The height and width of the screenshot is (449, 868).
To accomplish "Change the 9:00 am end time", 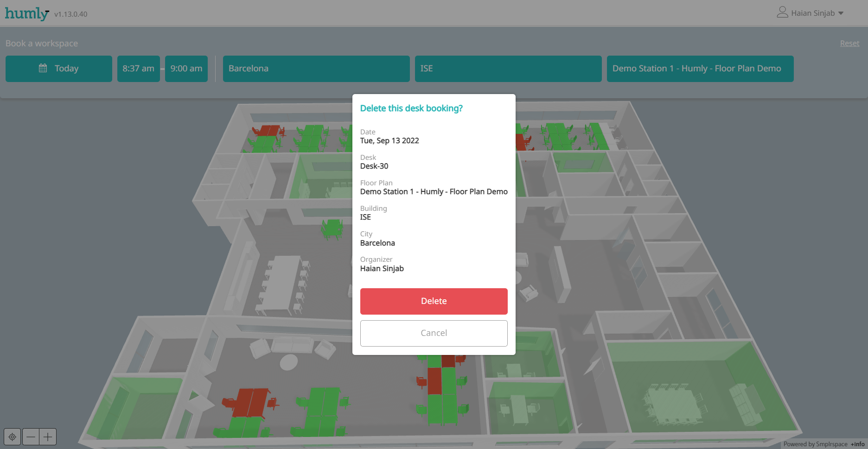I will click(186, 68).
